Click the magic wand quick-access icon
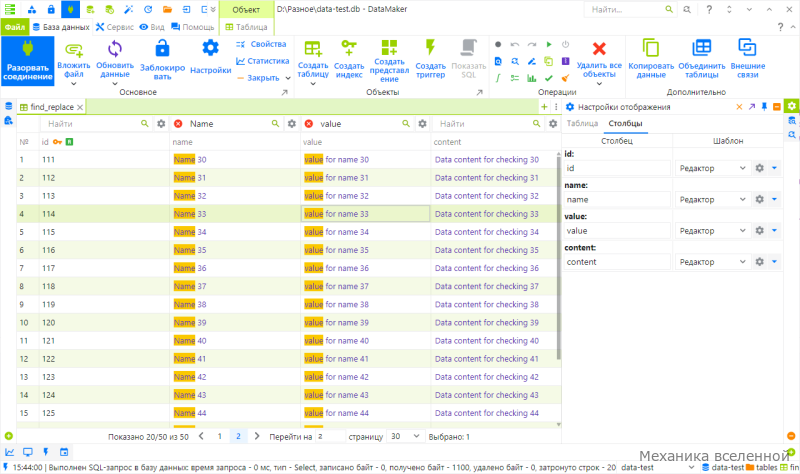Image resolution: width=800 pixels, height=474 pixels. point(129,9)
